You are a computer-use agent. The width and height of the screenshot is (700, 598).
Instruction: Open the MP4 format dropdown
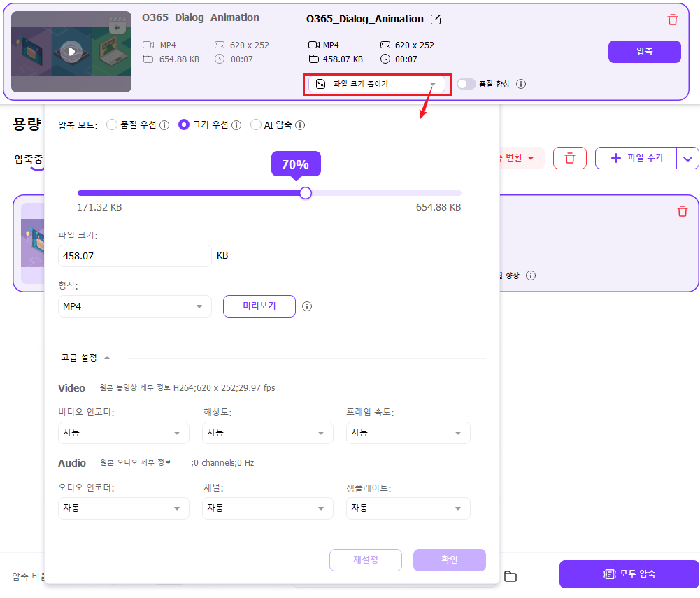click(134, 306)
